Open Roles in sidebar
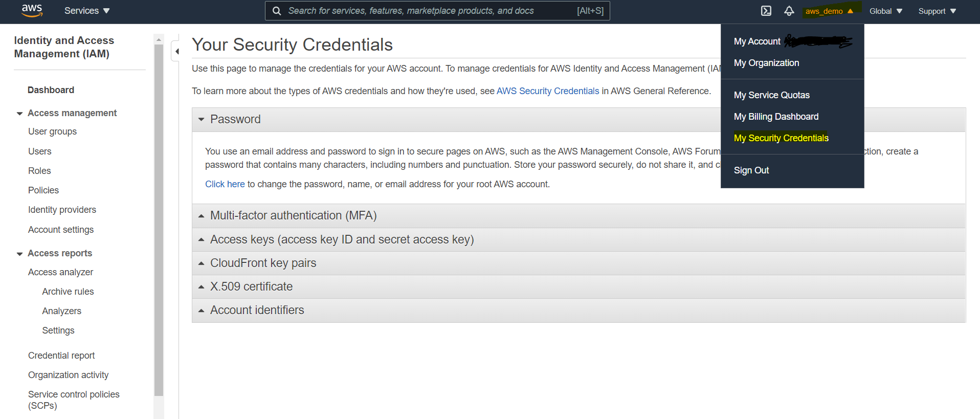This screenshot has height=419, width=980. pyautogui.click(x=39, y=171)
